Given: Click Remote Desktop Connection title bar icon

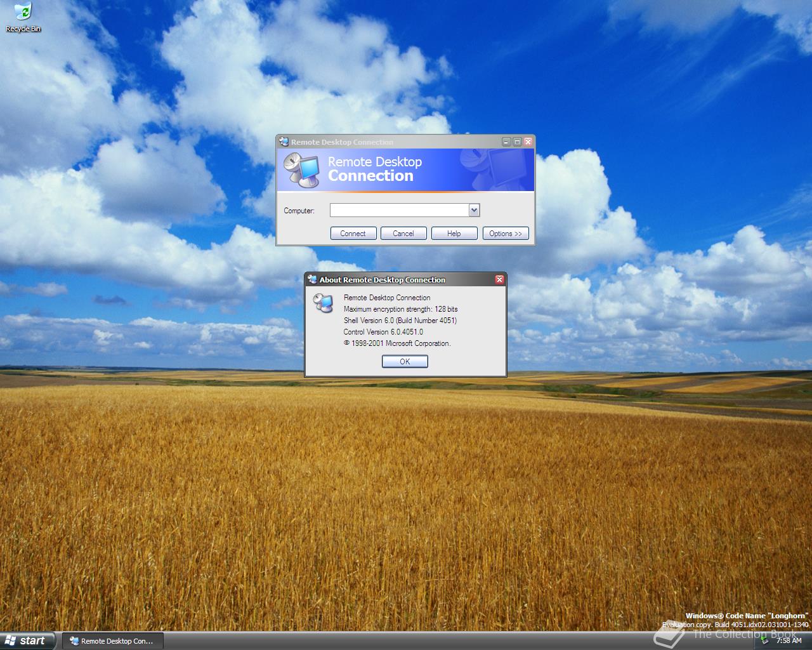Looking at the screenshot, I should [x=284, y=142].
